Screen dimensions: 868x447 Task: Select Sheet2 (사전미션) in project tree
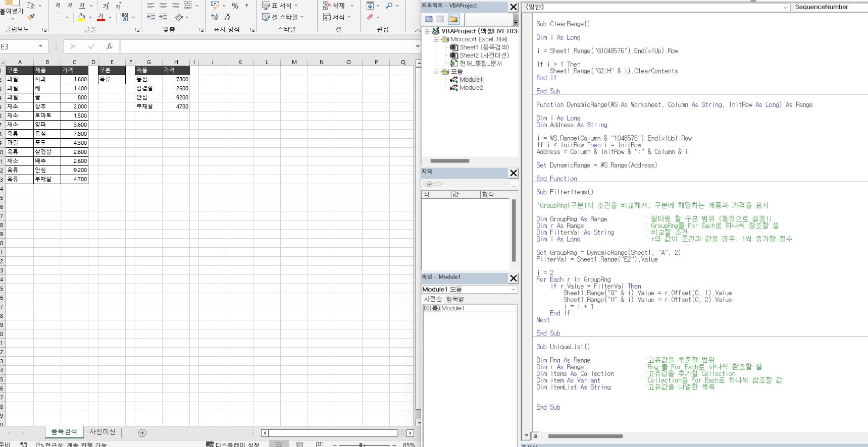point(484,55)
